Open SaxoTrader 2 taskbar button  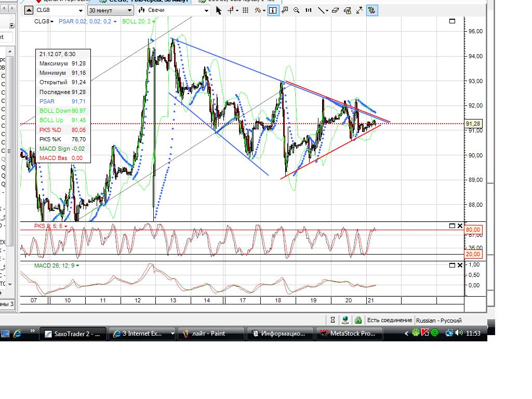pyautogui.click(x=73, y=334)
